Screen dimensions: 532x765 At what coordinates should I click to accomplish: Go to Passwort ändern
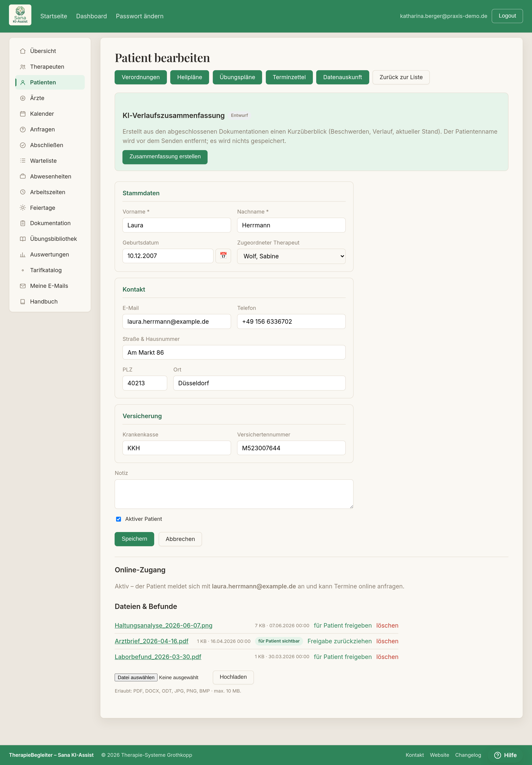tap(140, 16)
